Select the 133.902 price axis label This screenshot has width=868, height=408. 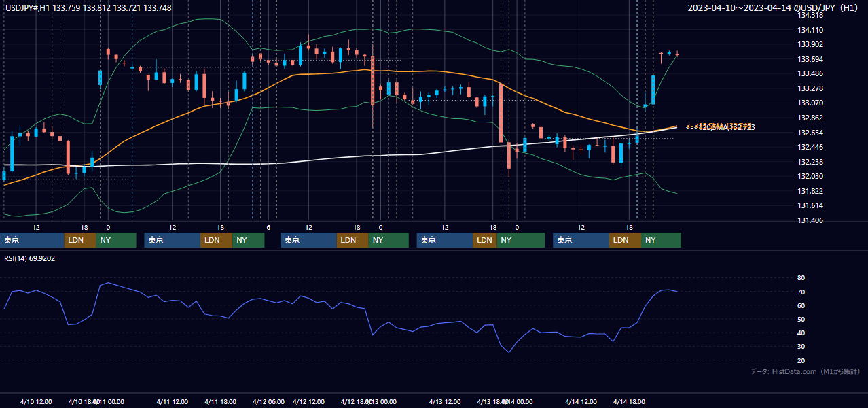point(811,44)
